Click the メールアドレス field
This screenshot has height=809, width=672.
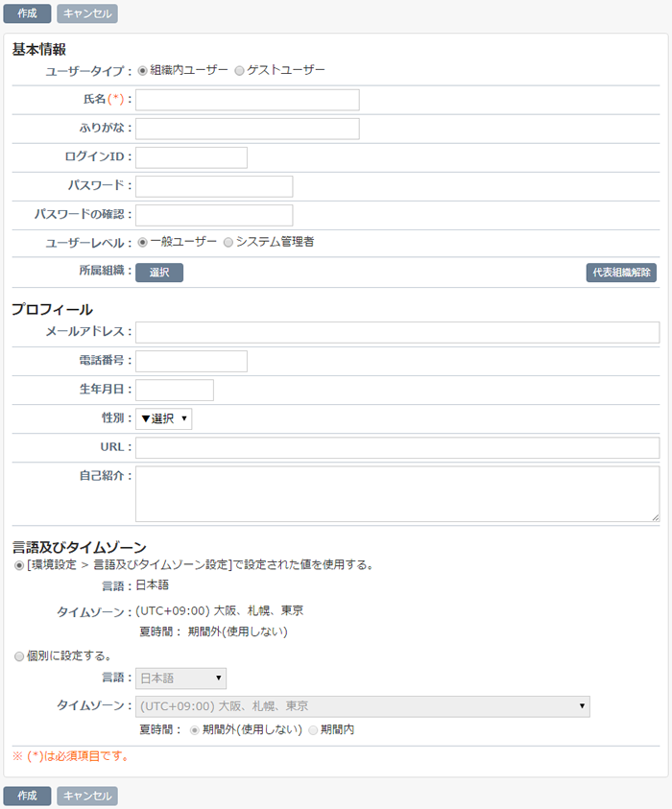click(x=397, y=332)
